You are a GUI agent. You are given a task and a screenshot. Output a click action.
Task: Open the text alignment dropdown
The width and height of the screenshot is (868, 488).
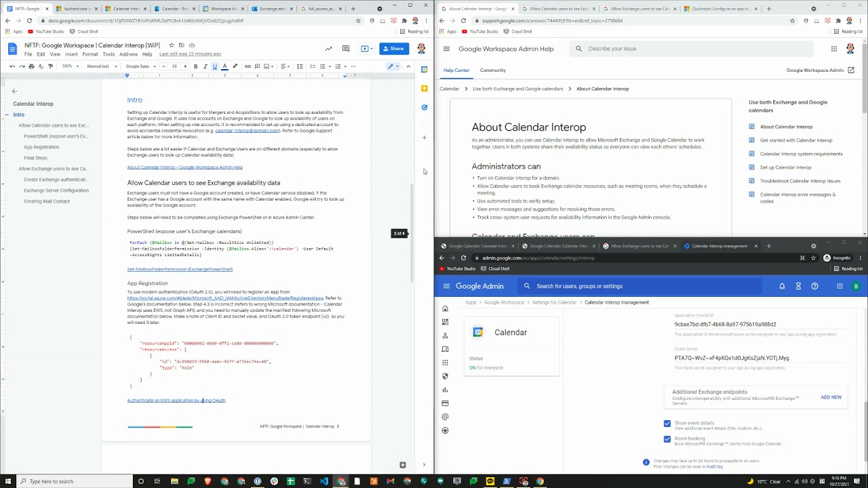pos(285,66)
